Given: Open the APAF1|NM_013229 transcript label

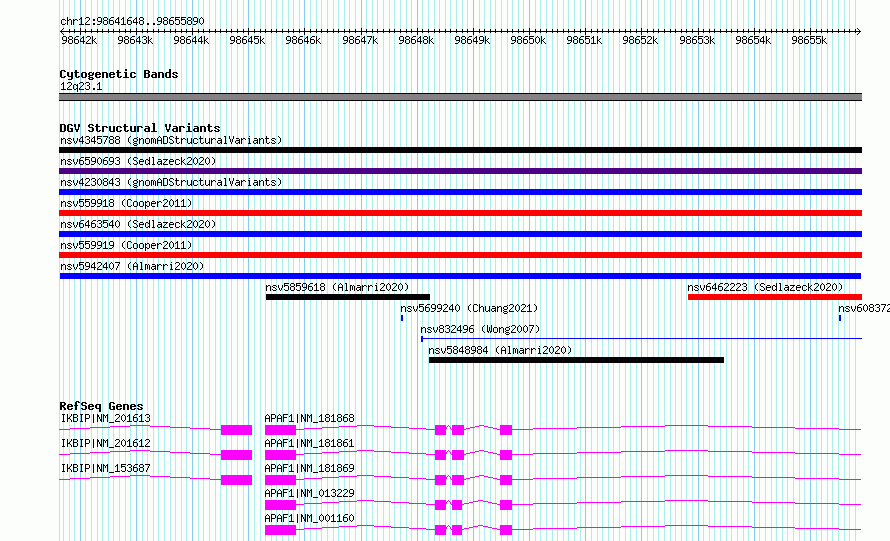Looking at the screenshot, I should point(309,493).
